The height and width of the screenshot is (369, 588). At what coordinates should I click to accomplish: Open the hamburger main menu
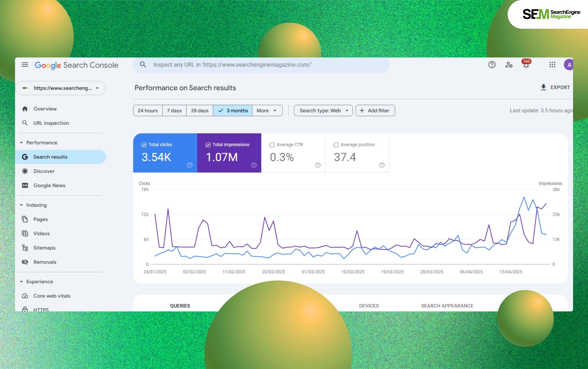coord(25,65)
